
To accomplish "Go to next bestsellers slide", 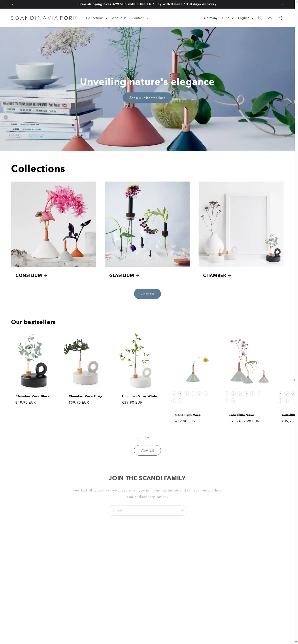I will click(157, 438).
